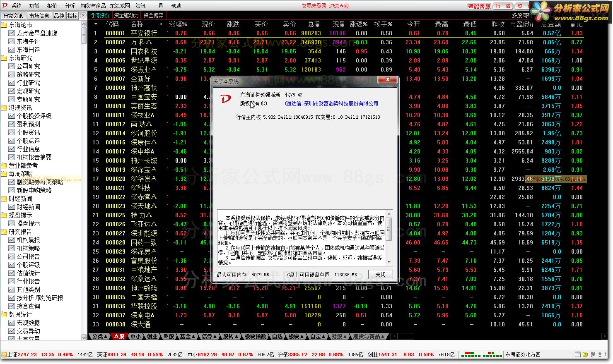Open the 报价 menu
The height and width of the screenshot is (364, 613).
coord(52,6)
